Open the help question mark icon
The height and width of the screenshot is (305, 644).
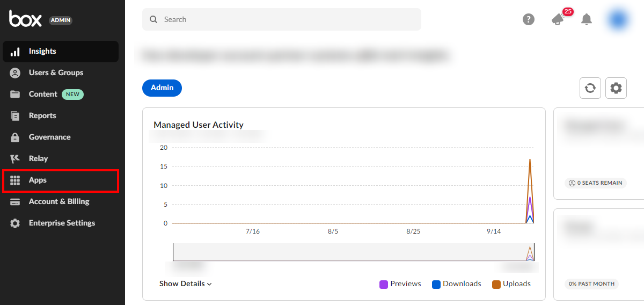click(529, 19)
